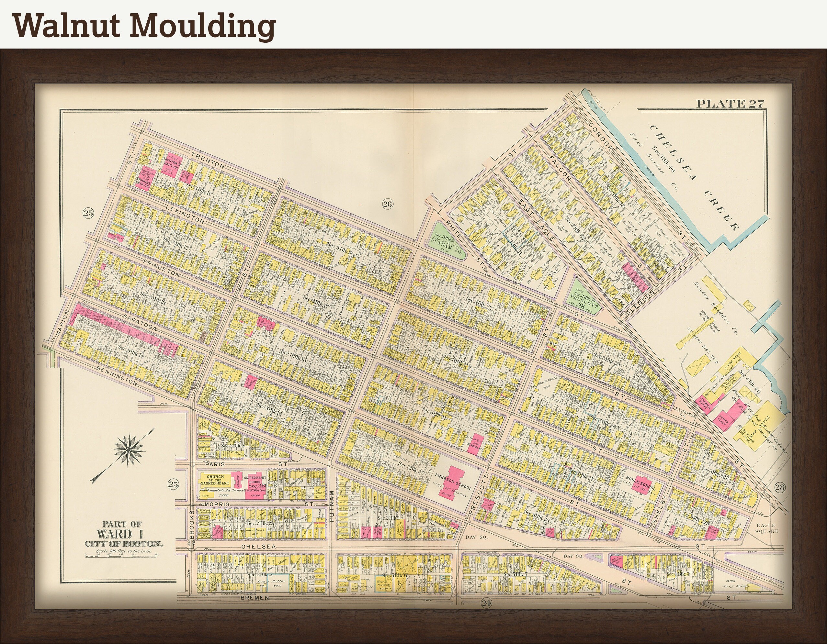
Task: Click the circled plate number 28
Action: [780, 487]
